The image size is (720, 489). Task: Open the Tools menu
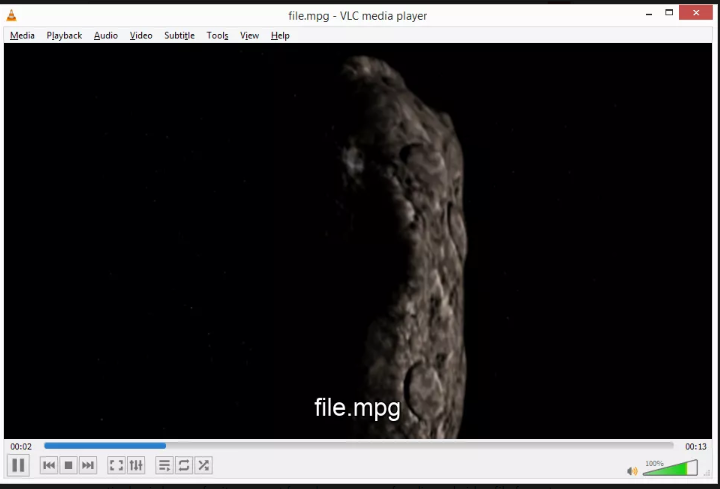(x=217, y=35)
